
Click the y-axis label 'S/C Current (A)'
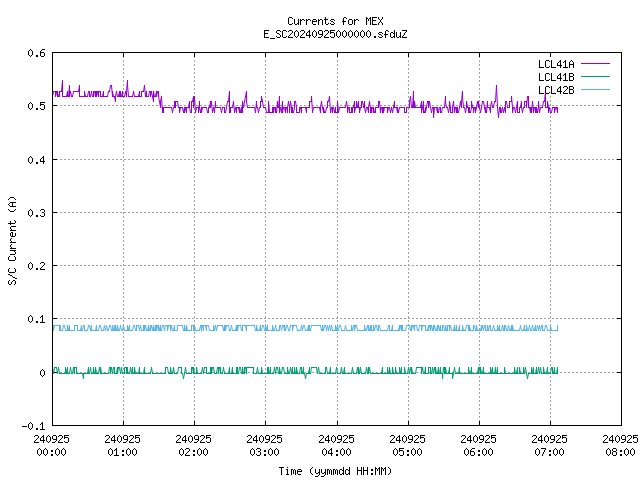(12, 240)
